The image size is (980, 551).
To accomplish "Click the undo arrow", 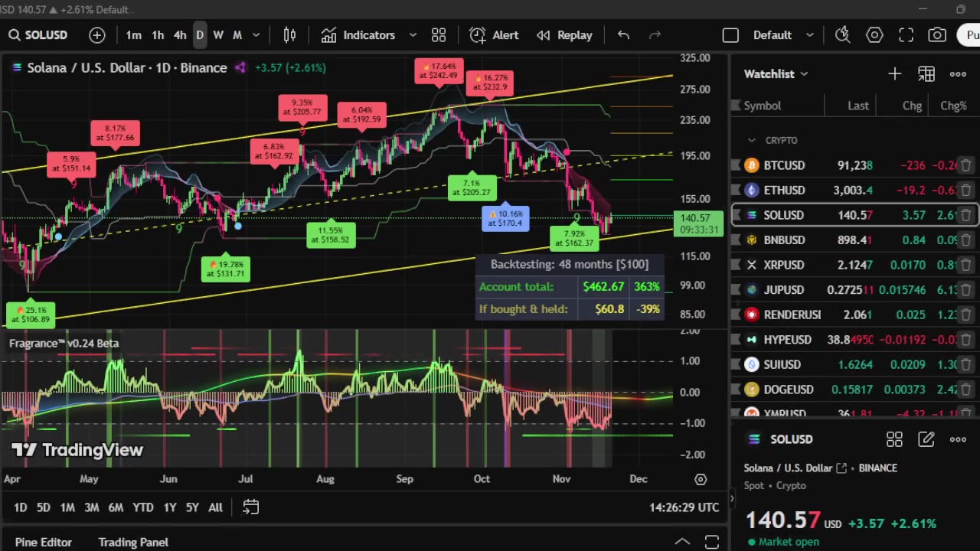I will tap(623, 35).
